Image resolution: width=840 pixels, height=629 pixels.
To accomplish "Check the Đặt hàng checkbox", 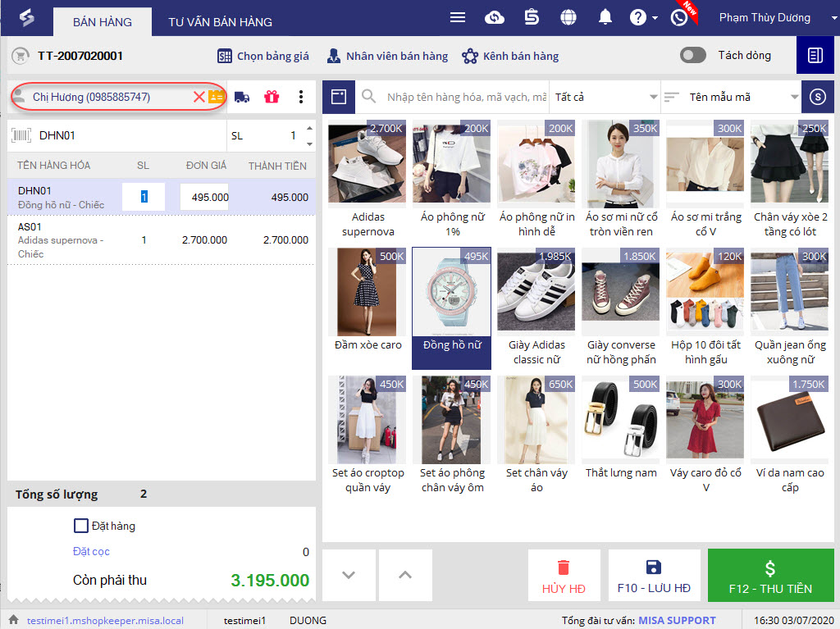I will pos(81,526).
